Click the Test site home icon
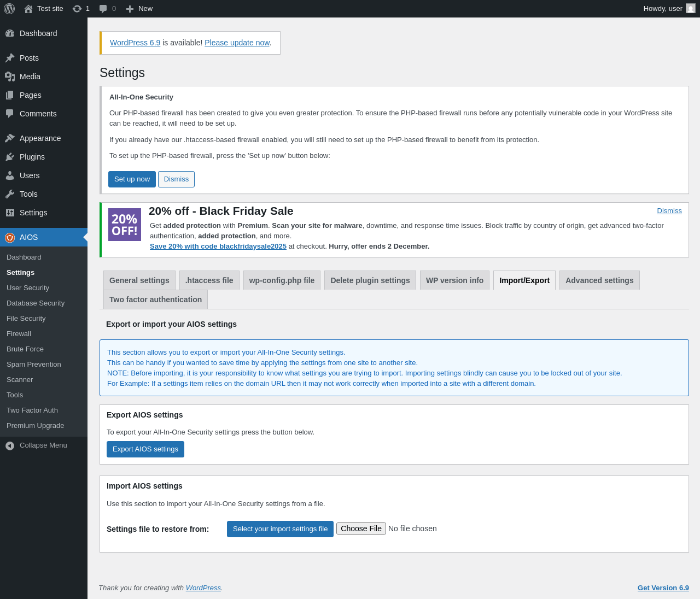Viewport: 700px width, 599px height. click(x=28, y=9)
